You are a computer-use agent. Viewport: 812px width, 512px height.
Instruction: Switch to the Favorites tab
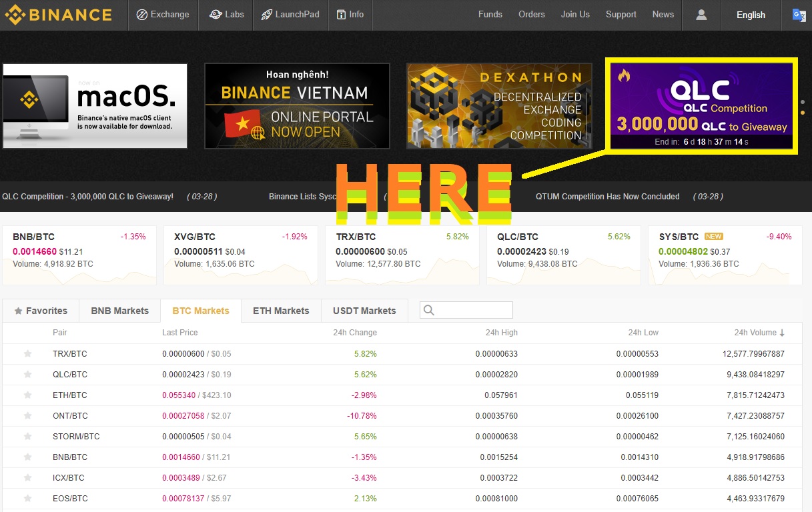41,311
